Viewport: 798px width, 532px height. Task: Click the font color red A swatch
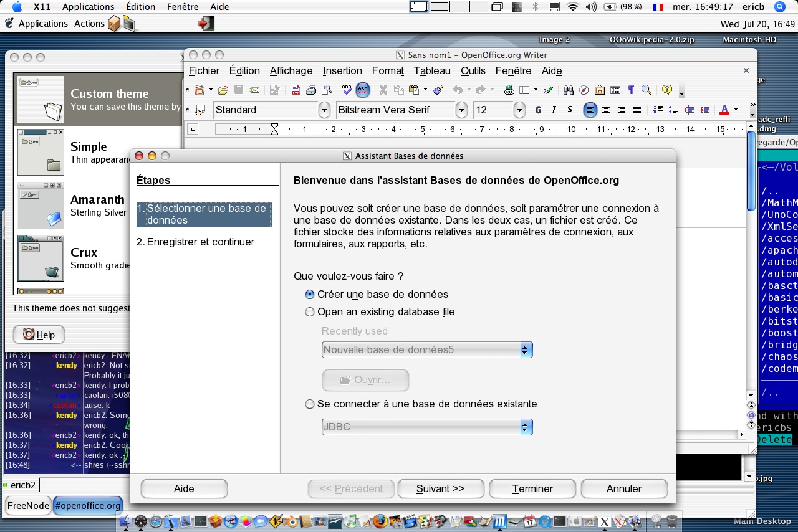click(724, 110)
